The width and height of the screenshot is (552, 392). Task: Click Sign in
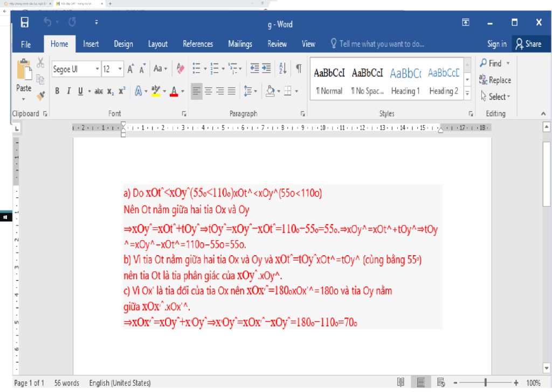(x=496, y=44)
